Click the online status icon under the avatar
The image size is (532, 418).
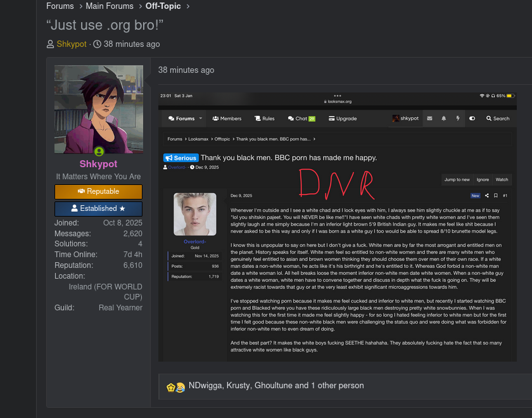[99, 151]
